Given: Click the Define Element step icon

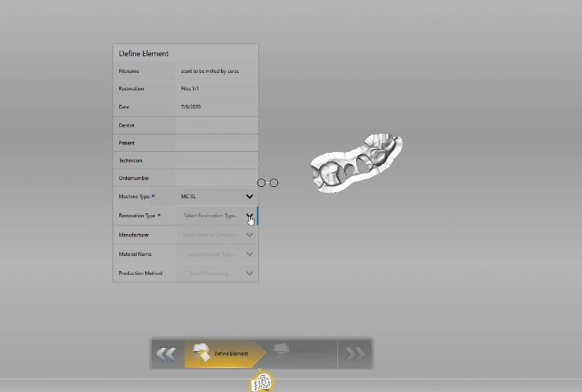Looking at the screenshot, I should coord(201,352).
